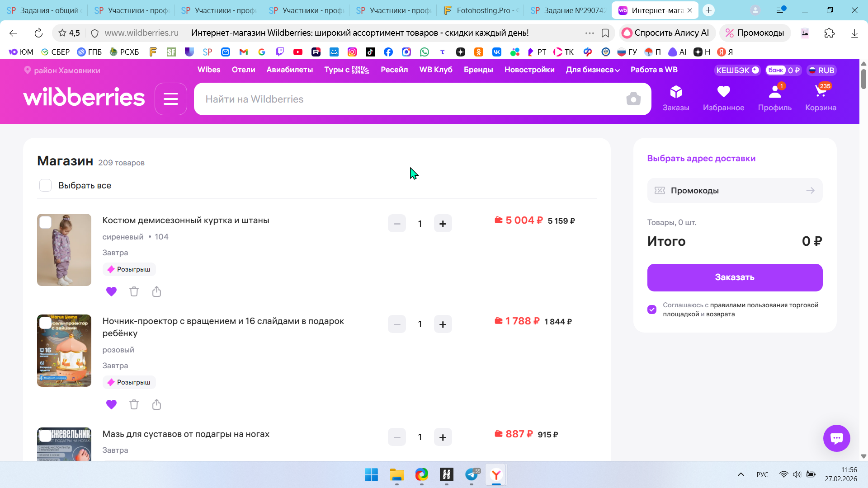The width and height of the screenshot is (868, 488).
Task: Open the Orders box icon
Action: (676, 97)
